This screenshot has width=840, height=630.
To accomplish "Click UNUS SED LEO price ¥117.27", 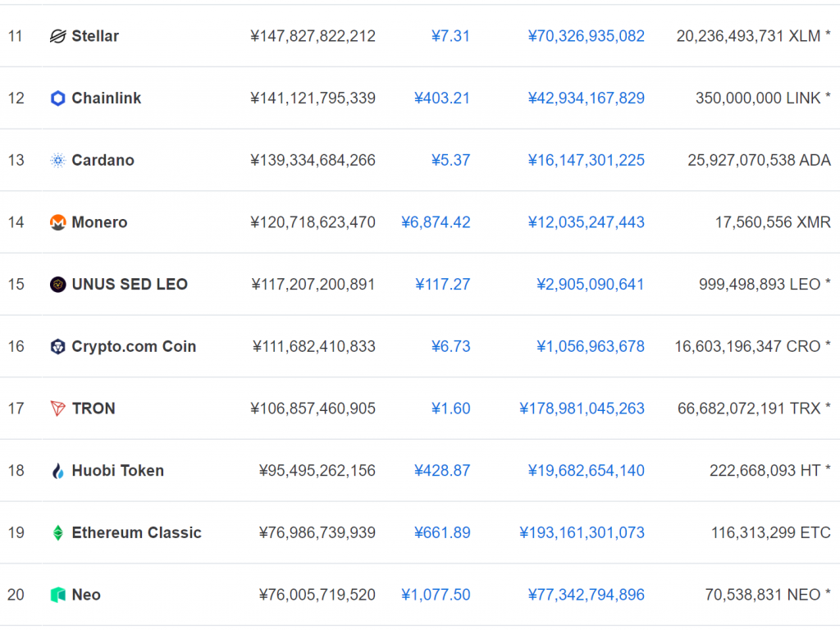I will [442, 285].
